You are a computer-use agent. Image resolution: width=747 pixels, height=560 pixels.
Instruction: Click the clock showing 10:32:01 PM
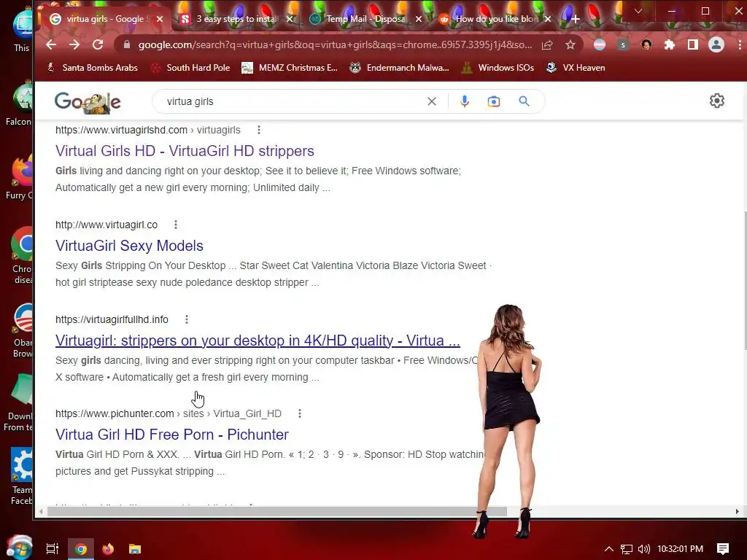coord(681,549)
